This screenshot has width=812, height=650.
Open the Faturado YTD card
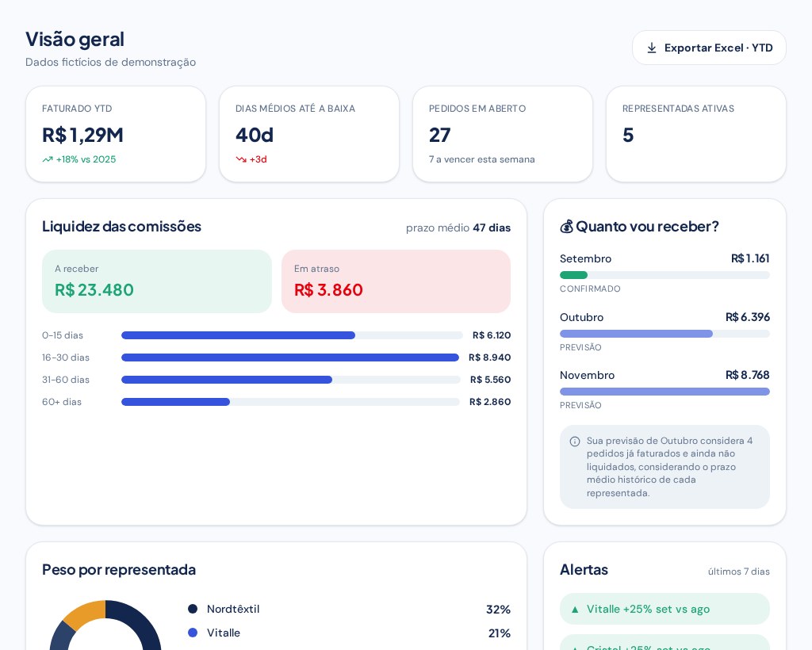click(x=116, y=134)
